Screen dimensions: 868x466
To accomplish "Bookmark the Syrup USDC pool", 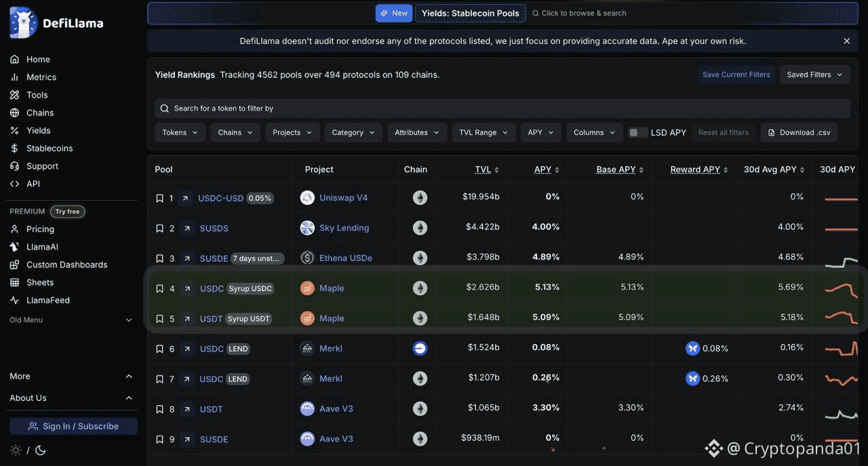I will click(x=159, y=289).
